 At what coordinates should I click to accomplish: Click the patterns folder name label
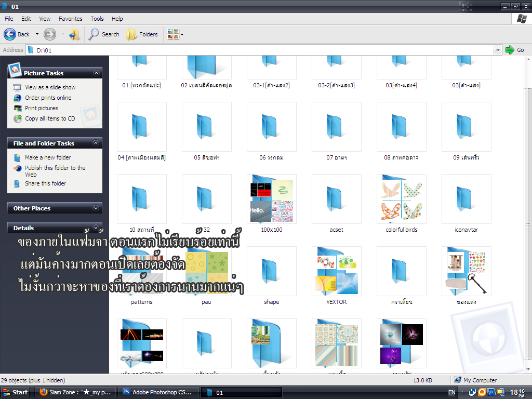(142, 302)
